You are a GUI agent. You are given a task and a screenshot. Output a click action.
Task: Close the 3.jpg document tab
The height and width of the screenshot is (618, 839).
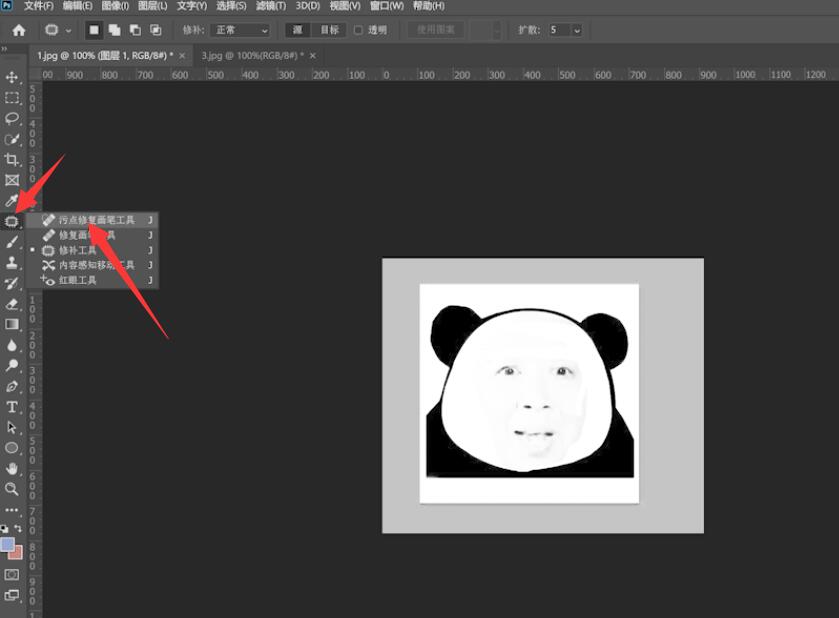click(x=313, y=56)
